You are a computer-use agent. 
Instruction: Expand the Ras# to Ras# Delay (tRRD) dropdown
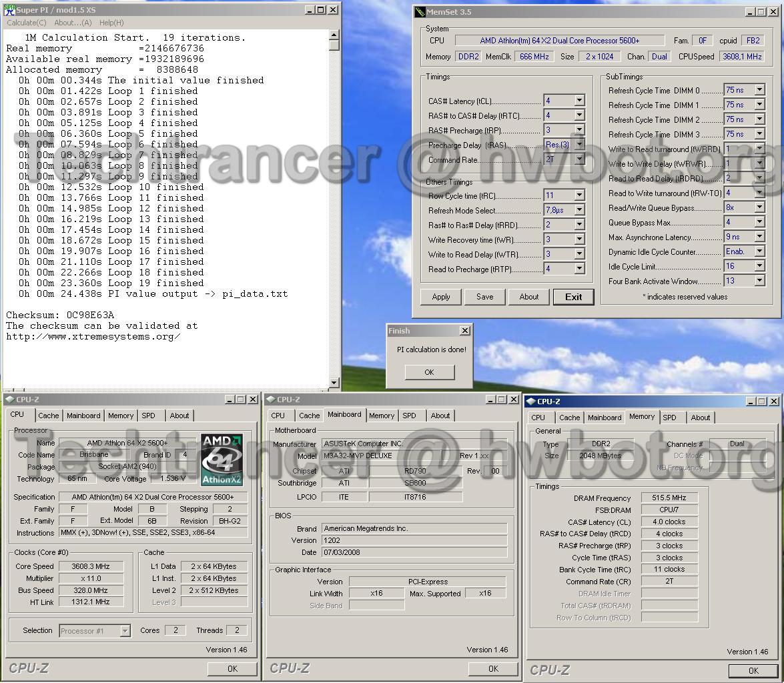coord(579,225)
